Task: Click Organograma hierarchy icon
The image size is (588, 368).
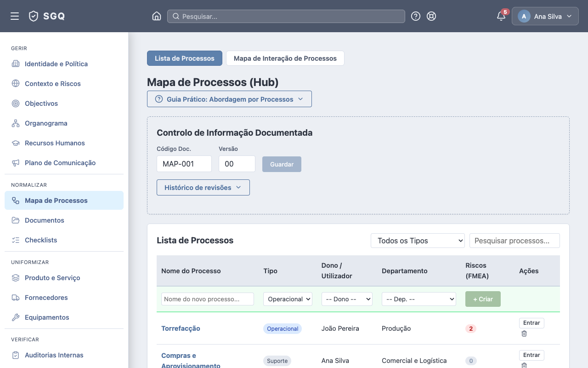Action: 16,123
